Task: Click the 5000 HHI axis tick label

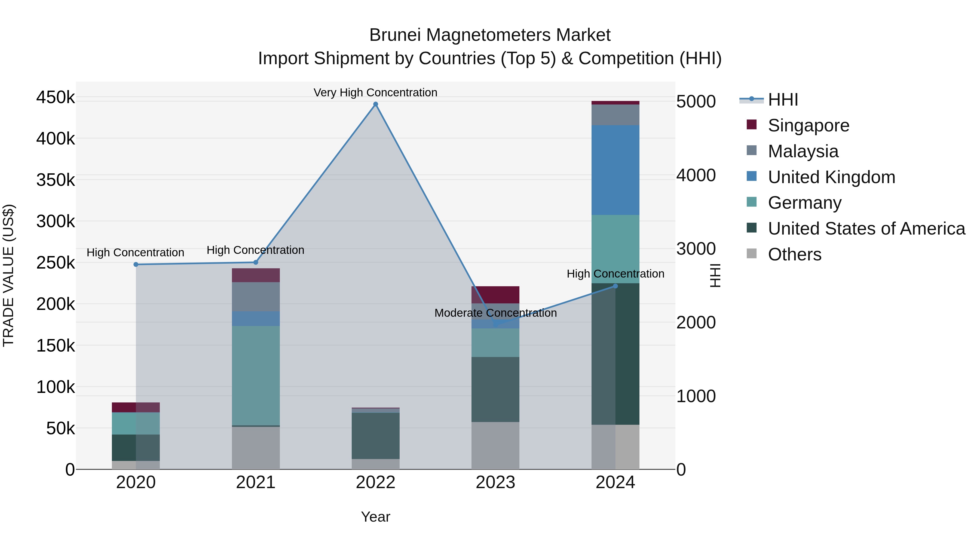Action: (x=696, y=101)
